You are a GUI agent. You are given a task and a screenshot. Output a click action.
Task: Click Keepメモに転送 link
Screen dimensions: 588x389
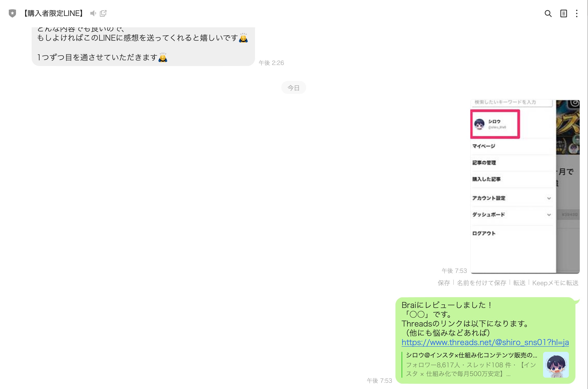point(555,283)
